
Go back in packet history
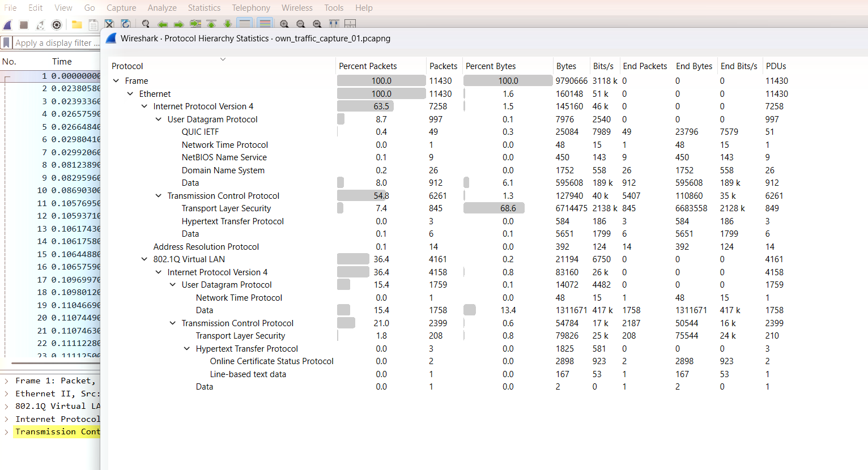163,24
